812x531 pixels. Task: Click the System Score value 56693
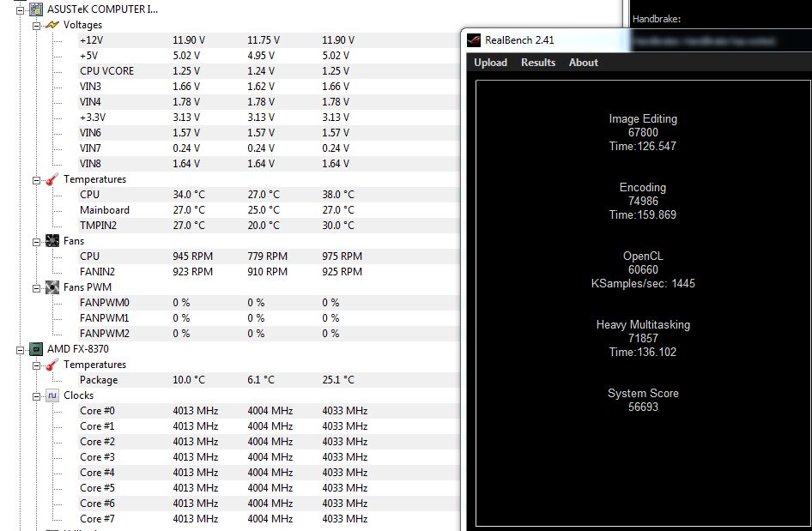tap(643, 407)
